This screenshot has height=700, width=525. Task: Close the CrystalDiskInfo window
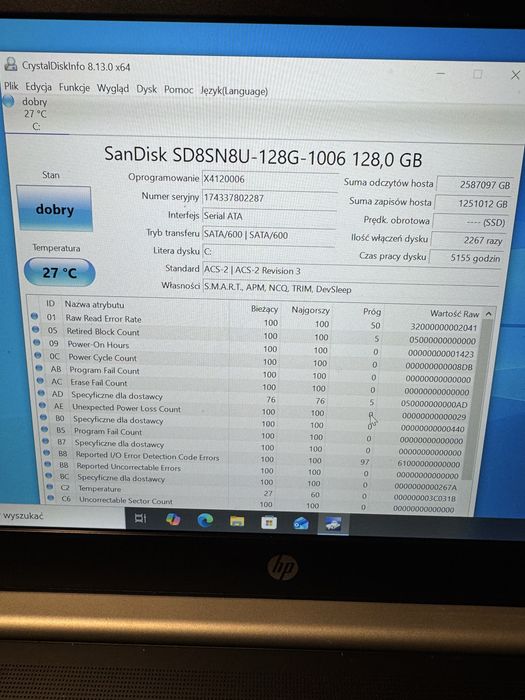pos(515,75)
